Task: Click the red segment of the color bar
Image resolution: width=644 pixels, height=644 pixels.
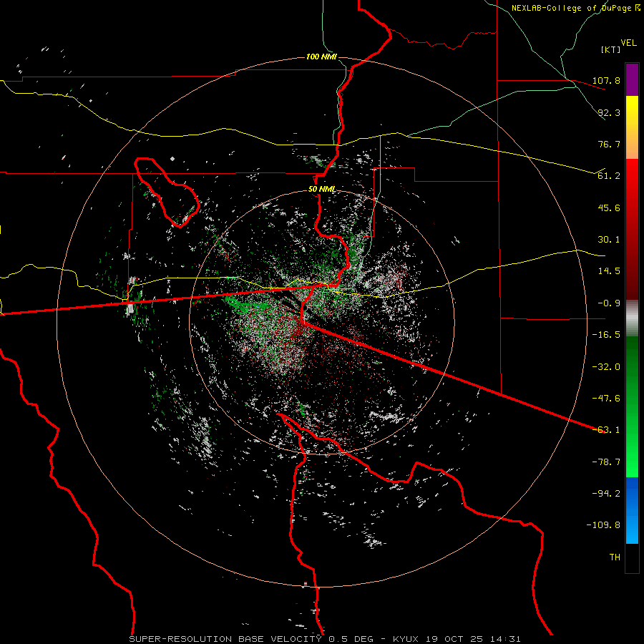Action: 632,229
